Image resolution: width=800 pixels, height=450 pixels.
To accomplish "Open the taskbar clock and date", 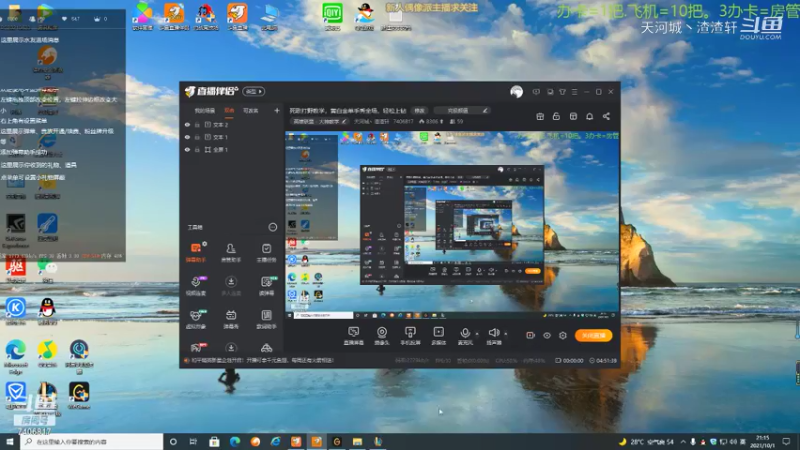I will 762,442.
